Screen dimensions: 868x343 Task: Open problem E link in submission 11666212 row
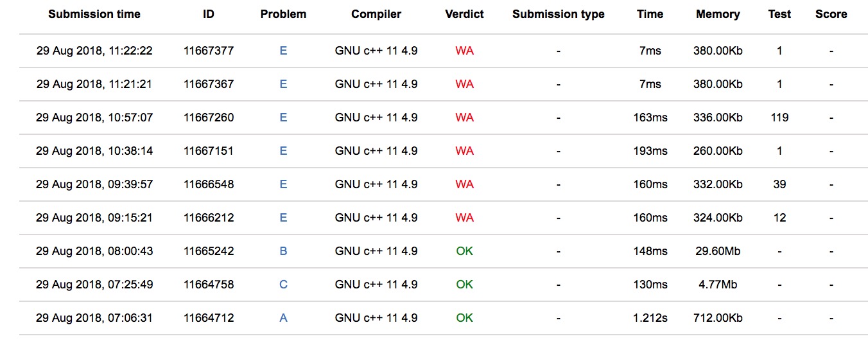(283, 218)
